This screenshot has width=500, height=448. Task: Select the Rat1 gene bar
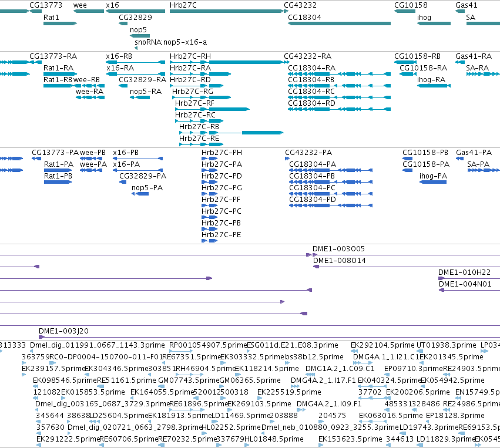[x=60, y=23]
